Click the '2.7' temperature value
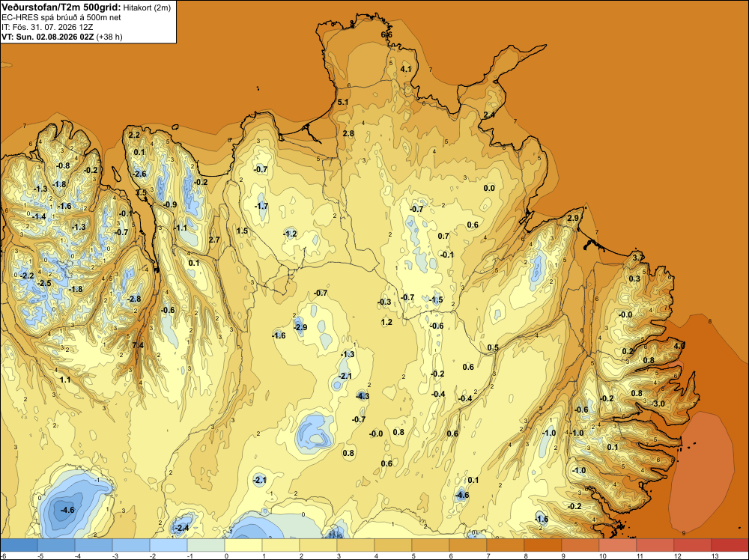749x560 pixels. 214,239
